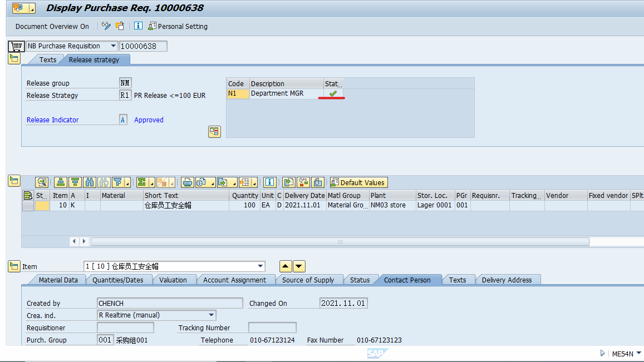The height and width of the screenshot is (362, 644).
Task: Open the Choose Layout dropdown arrow
Action: (x=254, y=182)
